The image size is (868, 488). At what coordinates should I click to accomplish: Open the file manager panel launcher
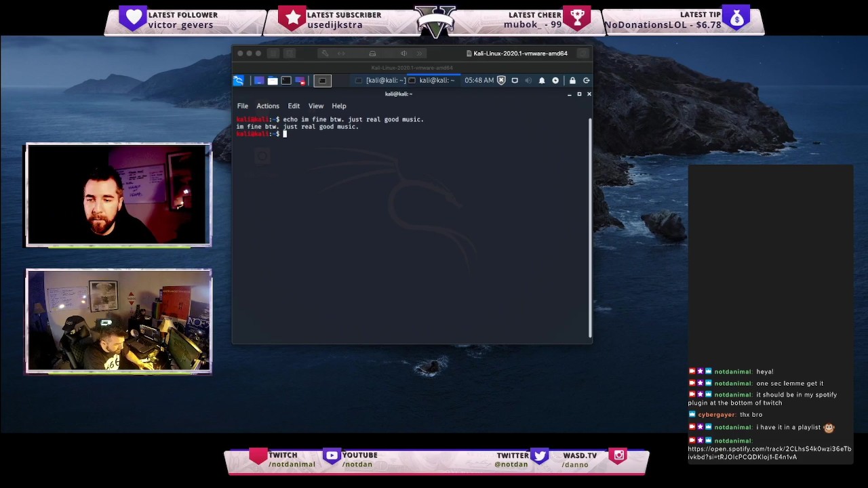[273, 81]
